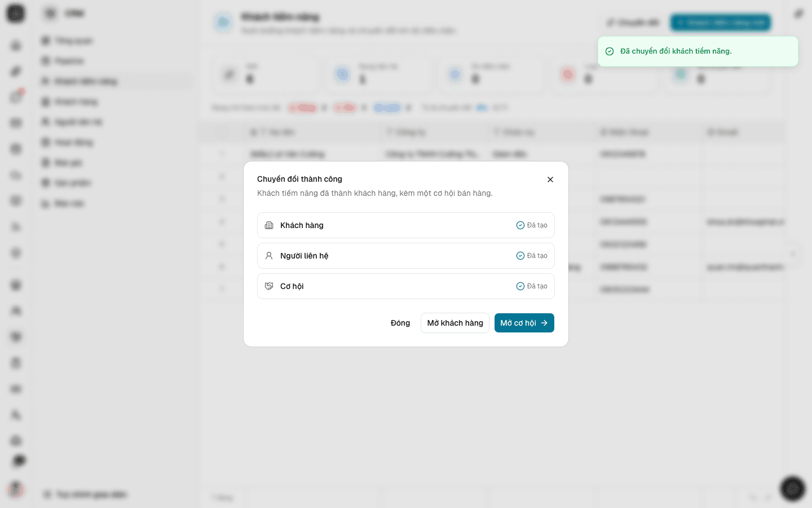Open the customer via Mở khách hàng

pyautogui.click(x=455, y=323)
